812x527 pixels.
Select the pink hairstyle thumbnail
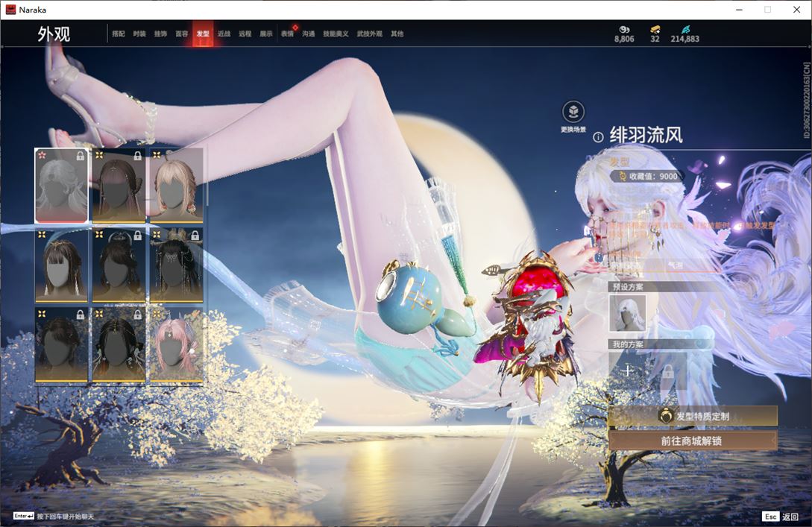pos(176,345)
